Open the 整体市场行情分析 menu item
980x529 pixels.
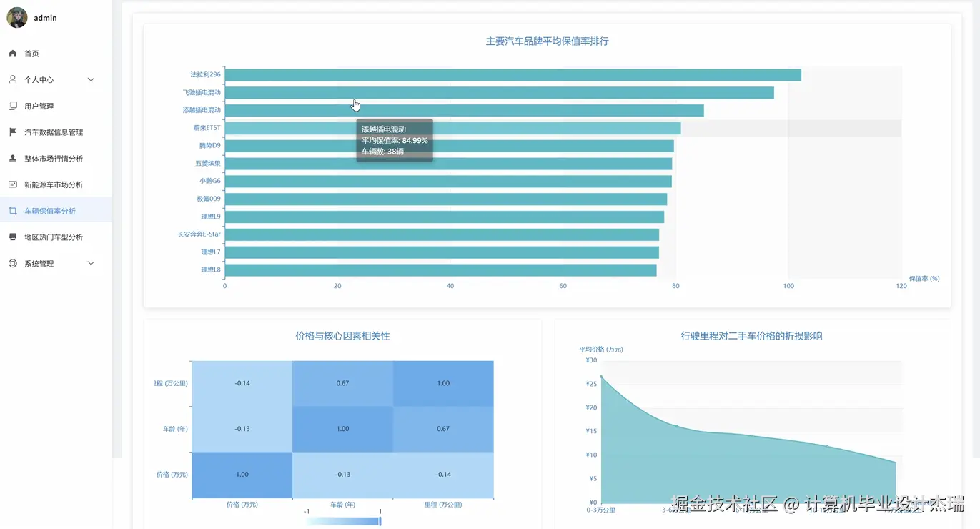tap(56, 158)
